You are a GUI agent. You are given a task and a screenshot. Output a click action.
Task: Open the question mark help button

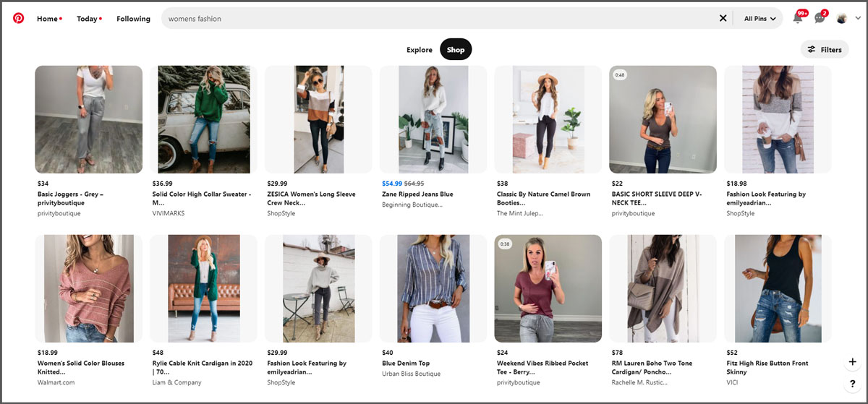coord(852,383)
